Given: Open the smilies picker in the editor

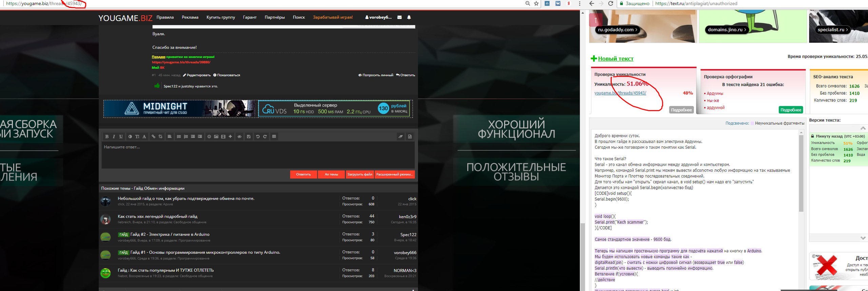Looking at the screenshot, I should (x=209, y=137).
